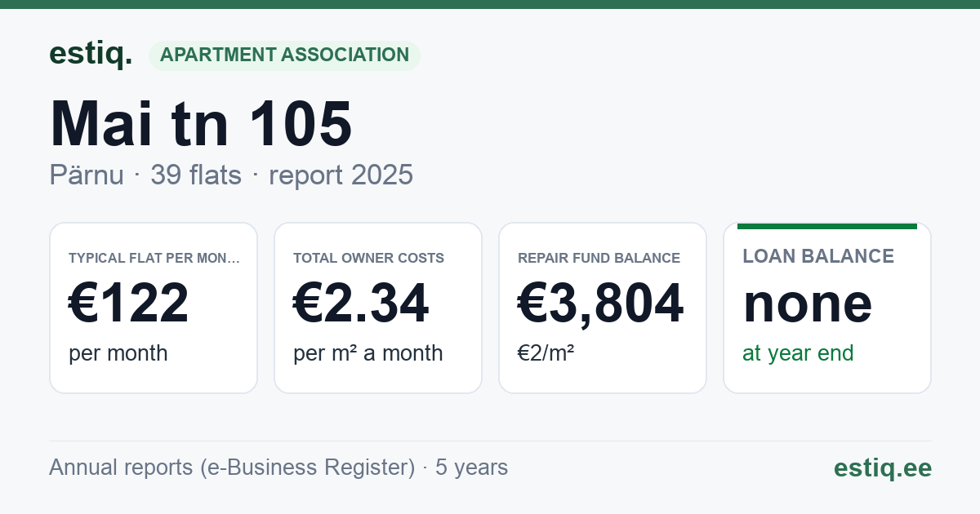980x514 pixels.
Task: Open the Total owner costs card
Action: point(378,308)
